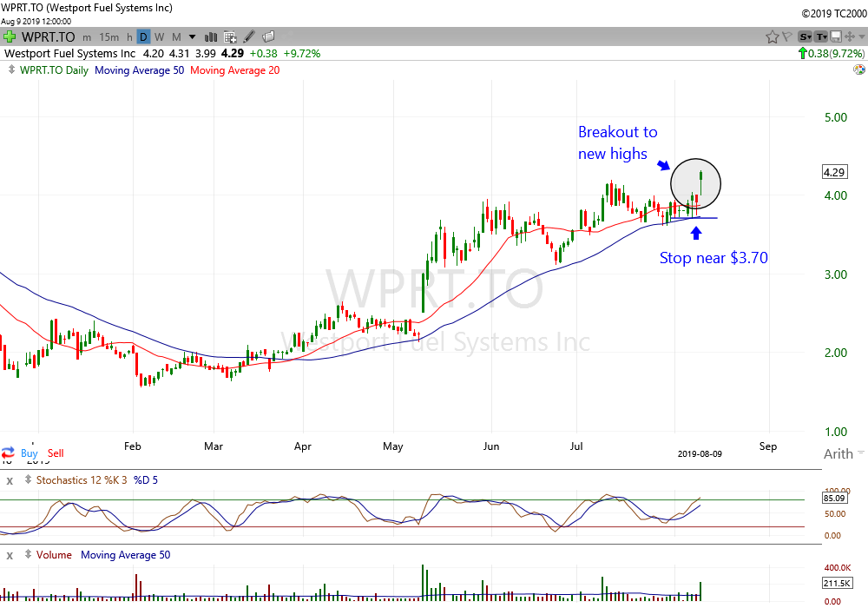Click the Buy/Sell swap arrows icon
The width and height of the screenshot is (868, 608).
pos(8,453)
